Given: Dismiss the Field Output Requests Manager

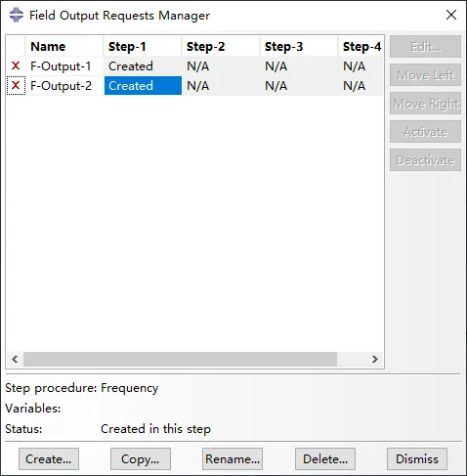Looking at the screenshot, I should point(417,458).
